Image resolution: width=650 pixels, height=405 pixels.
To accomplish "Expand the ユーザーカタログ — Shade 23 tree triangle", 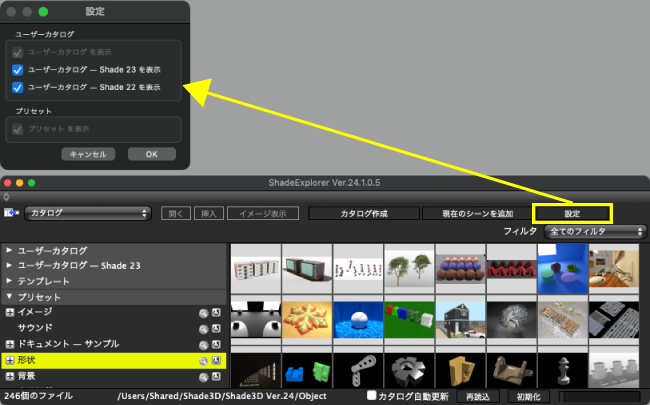I will (x=9, y=265).
